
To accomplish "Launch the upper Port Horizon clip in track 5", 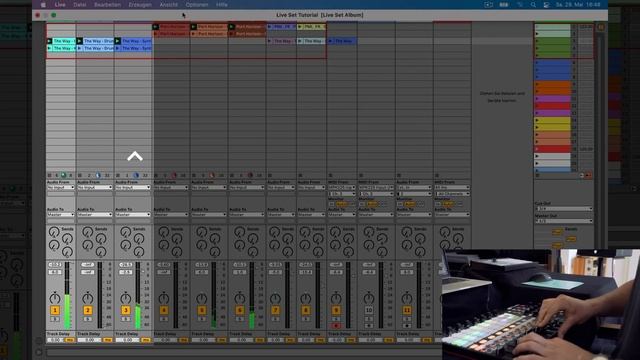I will tap(193, 27).
